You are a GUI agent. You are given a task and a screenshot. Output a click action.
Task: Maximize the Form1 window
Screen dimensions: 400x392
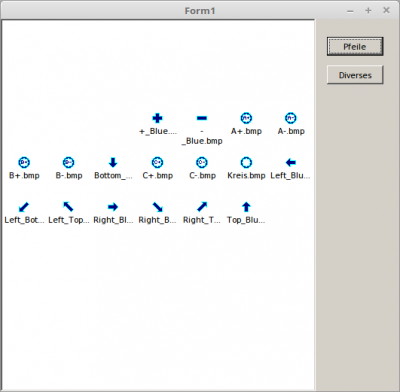tap(368, 11)
